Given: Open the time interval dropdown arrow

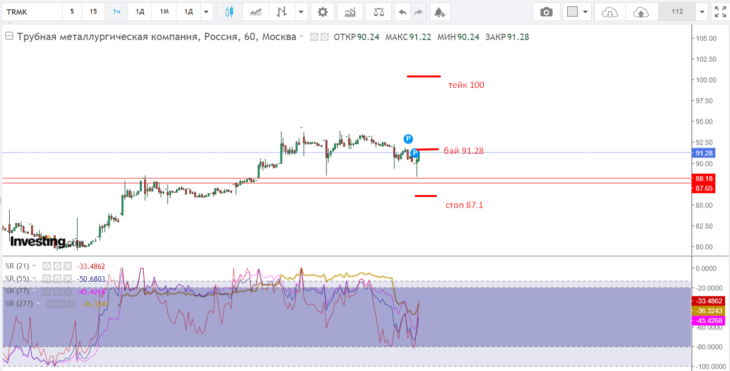Looking at the screenshot, I should [206, 12].
